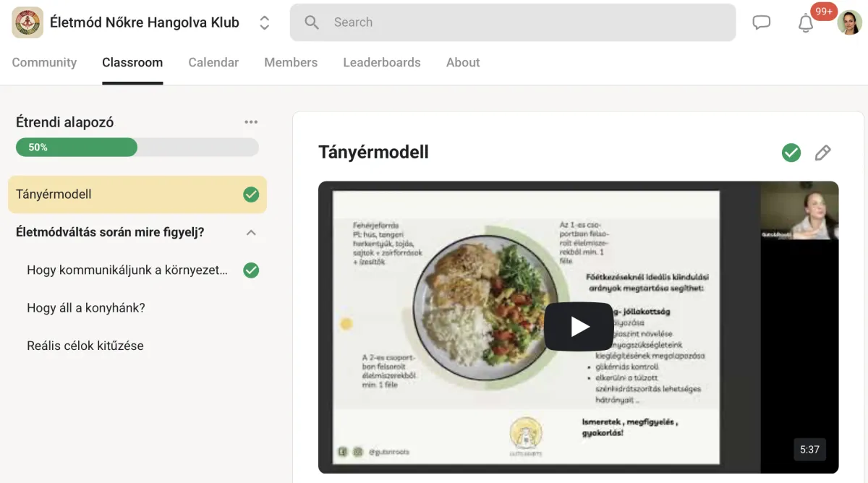
Task: Open the chat messages icon
Action: [x=761, y=22]
